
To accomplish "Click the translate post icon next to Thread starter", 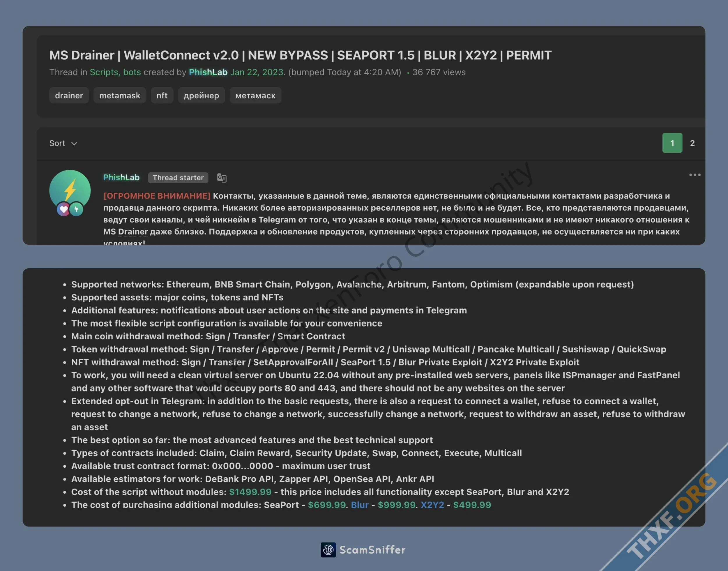I will pyautogui.click(x=222, y=178).
